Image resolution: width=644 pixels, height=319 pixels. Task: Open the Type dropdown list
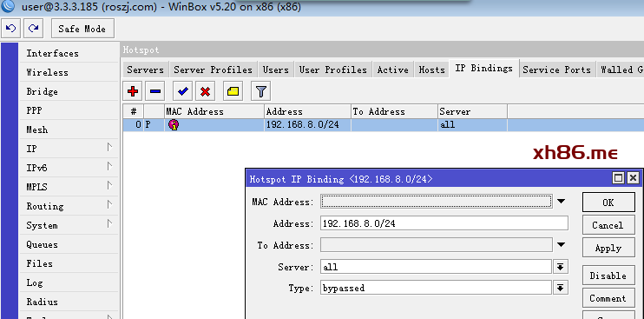560,288
